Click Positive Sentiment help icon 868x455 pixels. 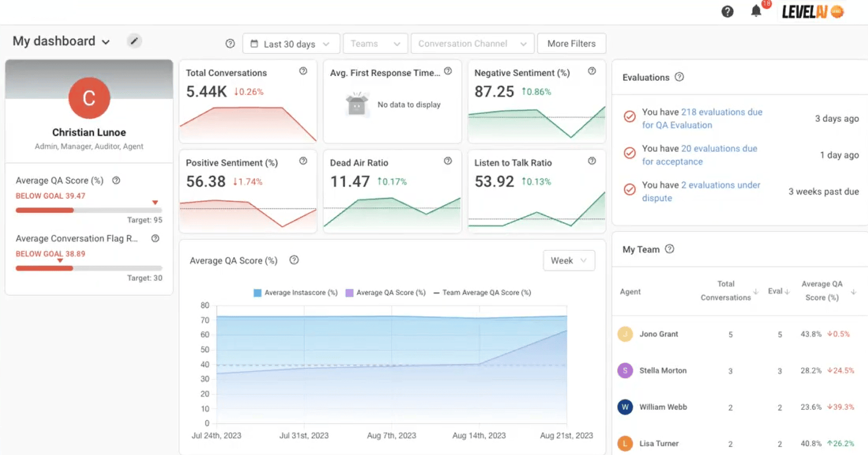[303, 161]
